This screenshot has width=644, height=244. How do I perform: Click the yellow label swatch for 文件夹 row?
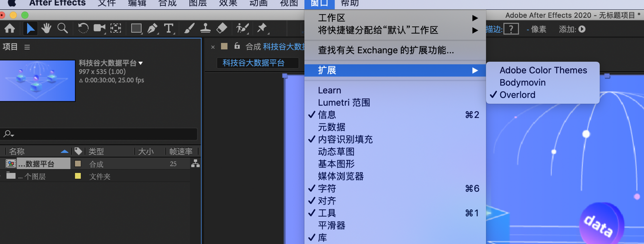(78, 176)
